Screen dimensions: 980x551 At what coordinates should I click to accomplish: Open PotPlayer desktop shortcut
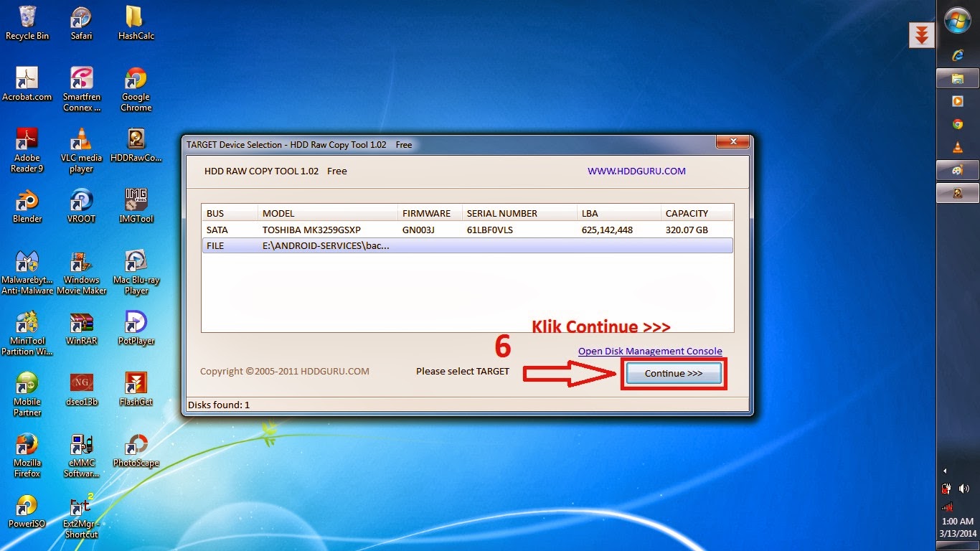[x=136, y=329]
